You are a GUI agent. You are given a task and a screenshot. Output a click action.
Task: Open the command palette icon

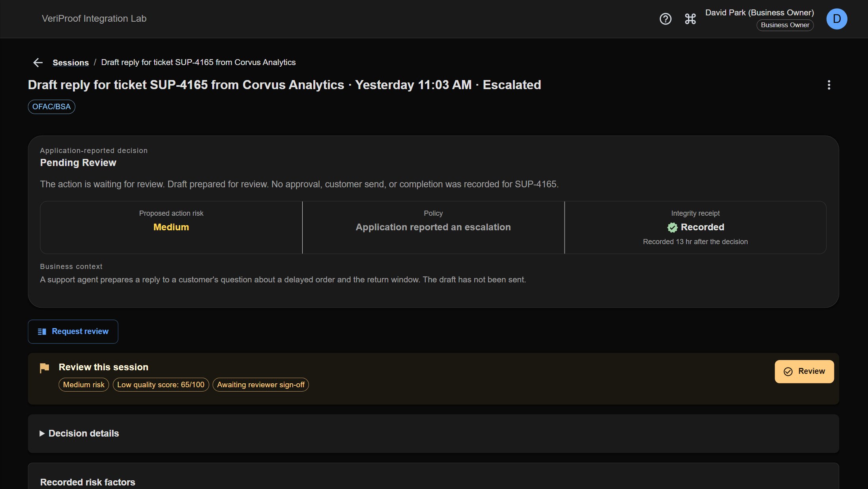[690, 19]
